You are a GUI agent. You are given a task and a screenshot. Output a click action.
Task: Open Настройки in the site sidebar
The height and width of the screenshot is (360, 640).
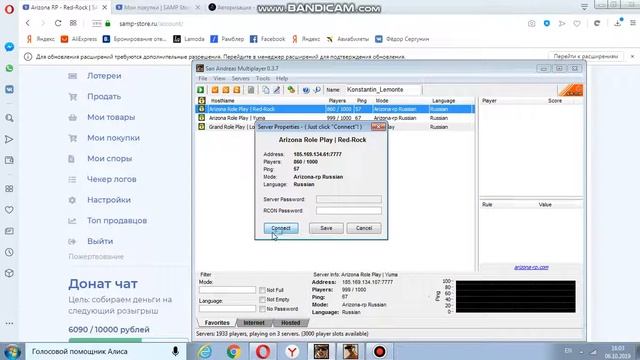[x=109, y=200]
